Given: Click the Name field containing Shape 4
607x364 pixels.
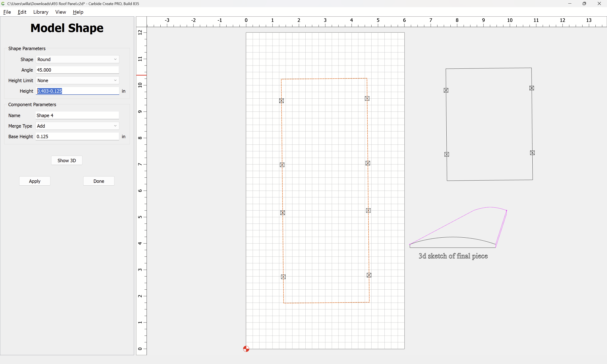Looking at the screenshot, I should click(77, 115).
